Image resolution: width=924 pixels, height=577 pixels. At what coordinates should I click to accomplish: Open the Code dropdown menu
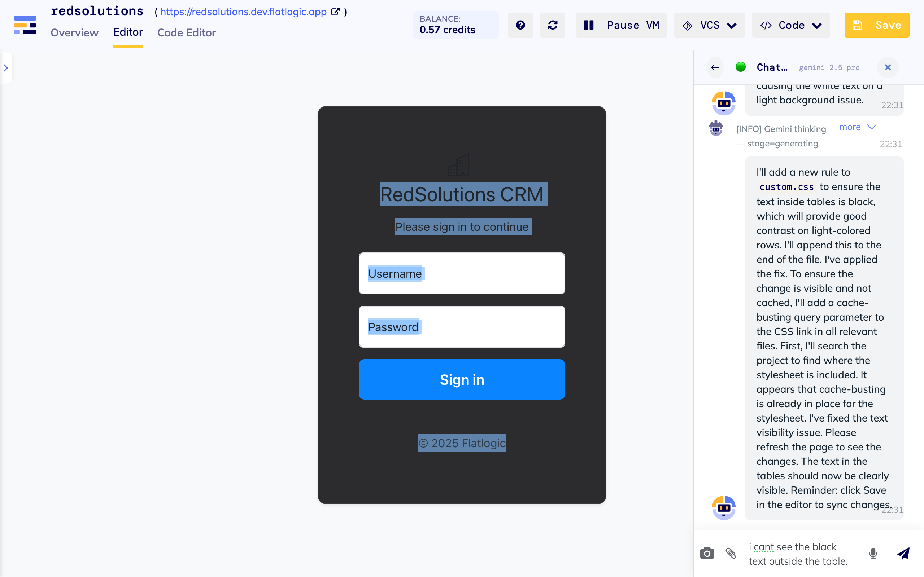(791, 25)
